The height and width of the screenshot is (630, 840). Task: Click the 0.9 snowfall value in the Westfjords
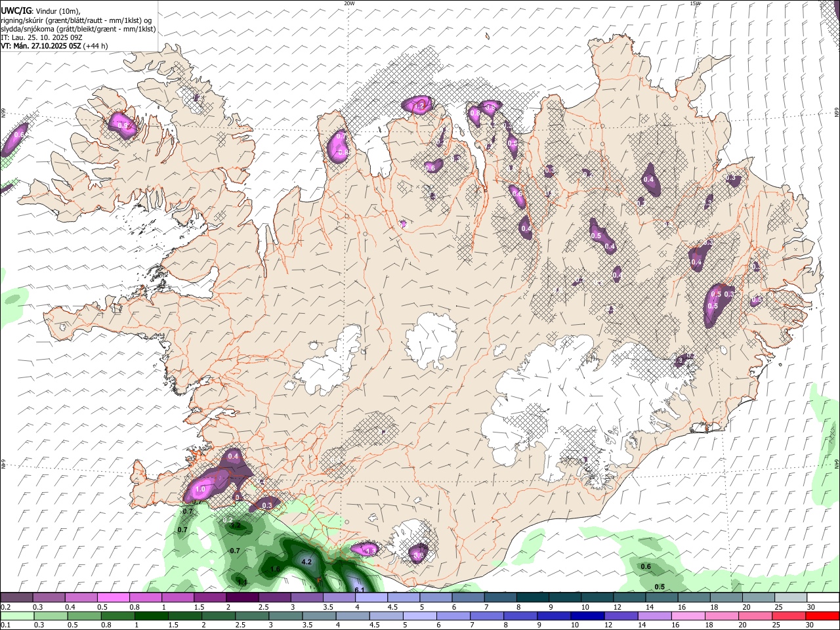(121, 125)
